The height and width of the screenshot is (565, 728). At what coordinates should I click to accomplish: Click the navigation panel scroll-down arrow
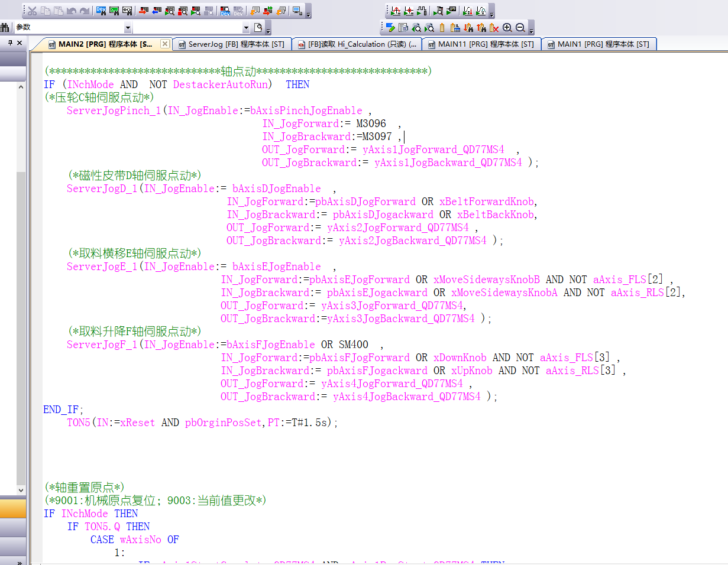pos(21,490)
